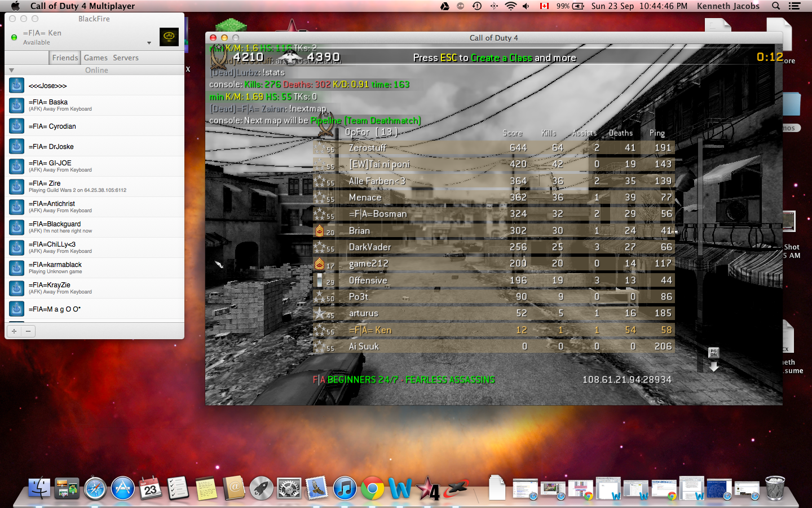Open Google Drive menu bar icon
Viewport: 812px width, 508px height.
445,6
